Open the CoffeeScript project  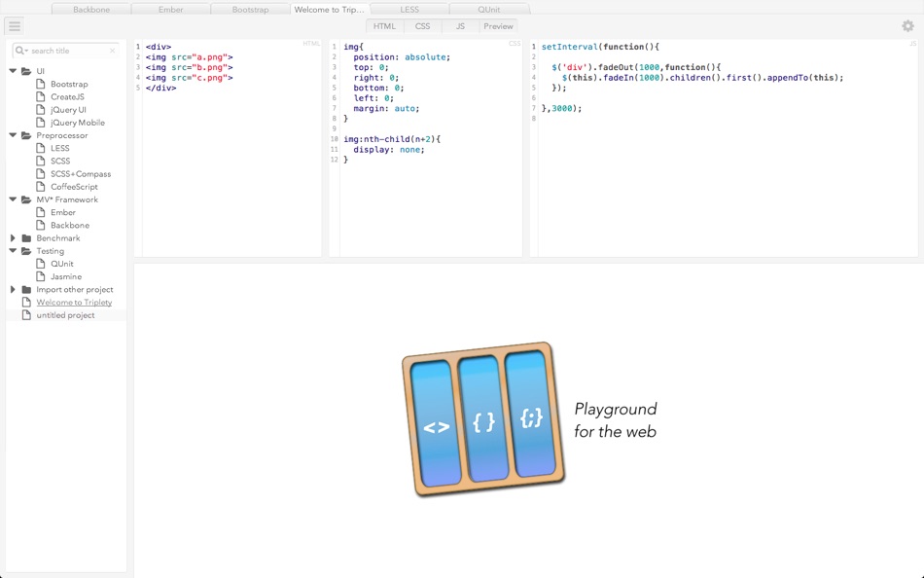[74, 187]
